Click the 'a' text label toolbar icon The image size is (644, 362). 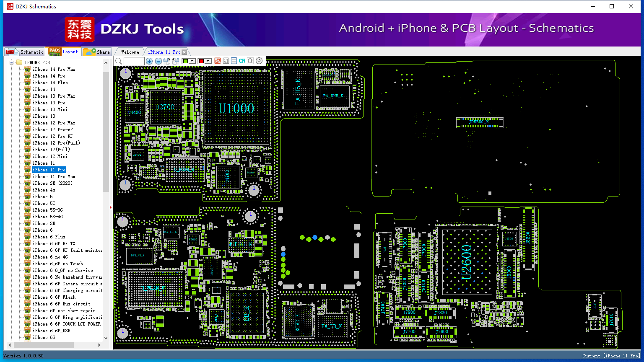tap(226, 61)
